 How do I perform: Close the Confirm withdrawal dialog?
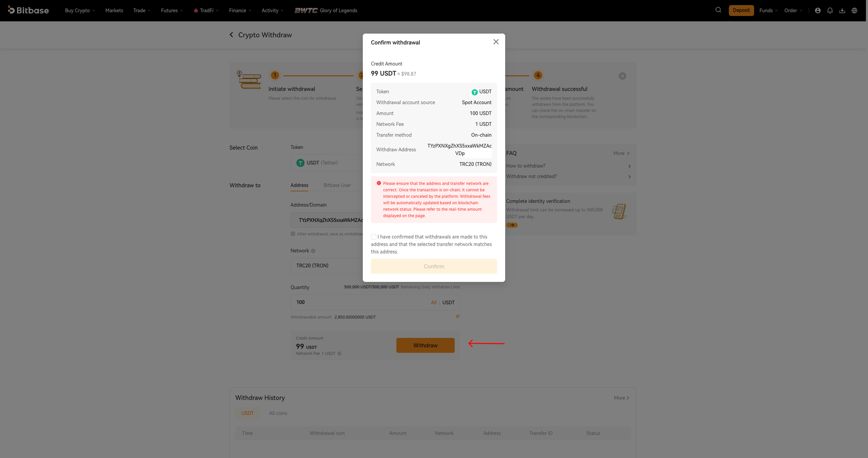(496, 42)
